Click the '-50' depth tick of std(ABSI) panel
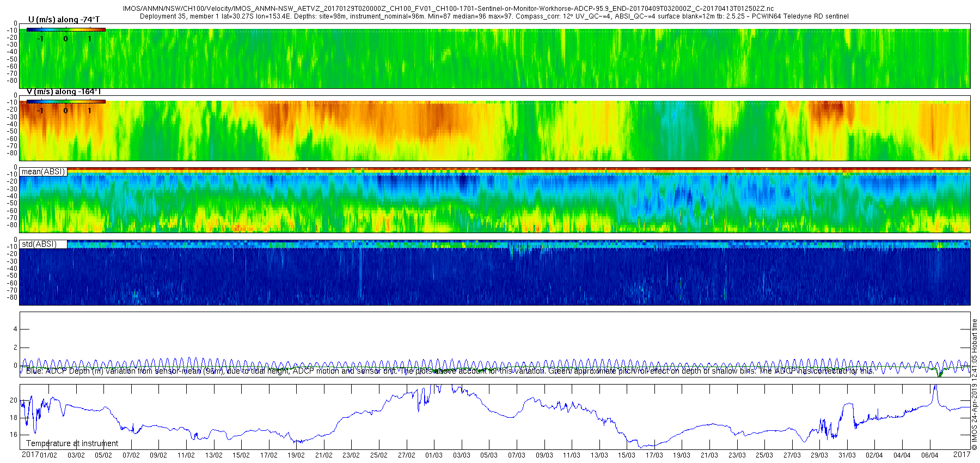The image size is (980, 463). coord(12,276)
